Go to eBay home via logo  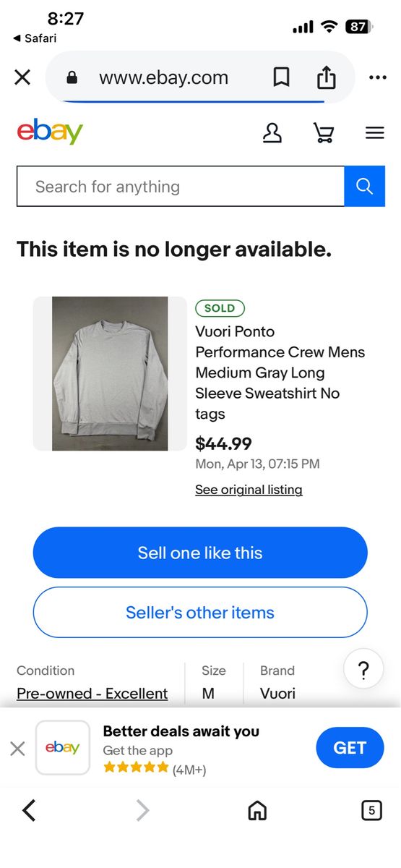[x=50, y=132]
